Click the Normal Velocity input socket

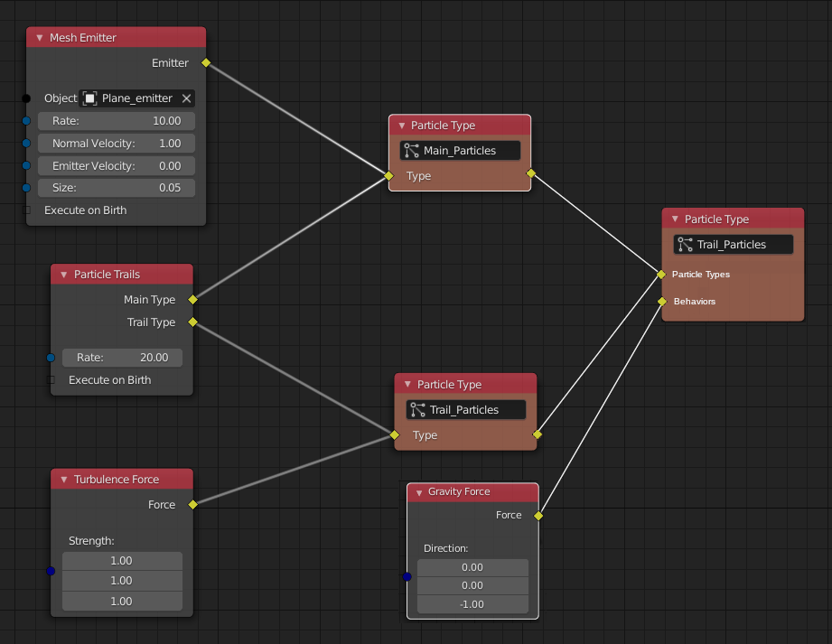click(x=26, y=144)
